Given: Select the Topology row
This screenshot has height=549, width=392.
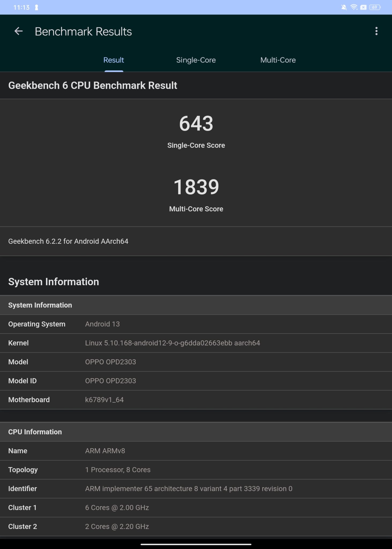Looking at the screenshot, I should (x=196, y=470).
